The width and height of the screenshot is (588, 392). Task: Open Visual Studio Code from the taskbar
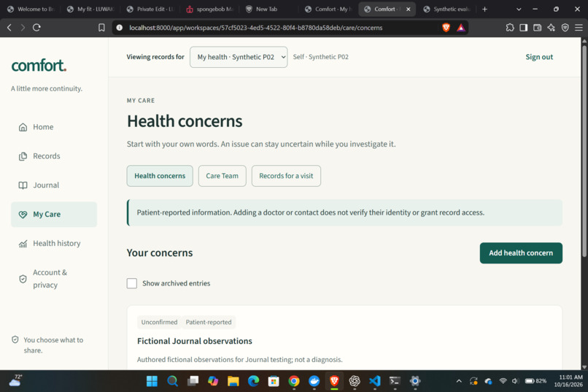click(375, 381)
